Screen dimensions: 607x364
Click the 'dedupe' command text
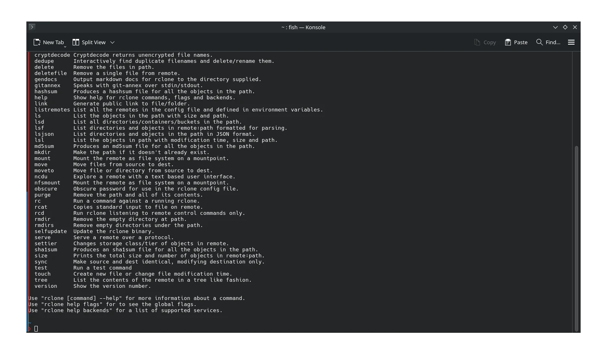[44, 61]
